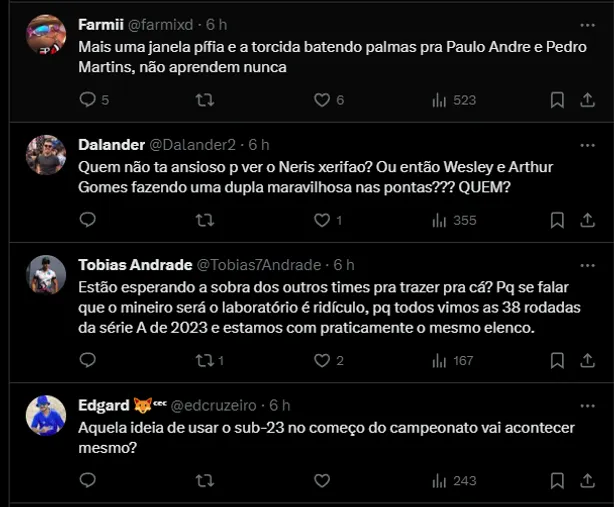This screenshot has height=507, width=614.
Task: Retweet Tobias Andrade's post
Action: [204, 360]
